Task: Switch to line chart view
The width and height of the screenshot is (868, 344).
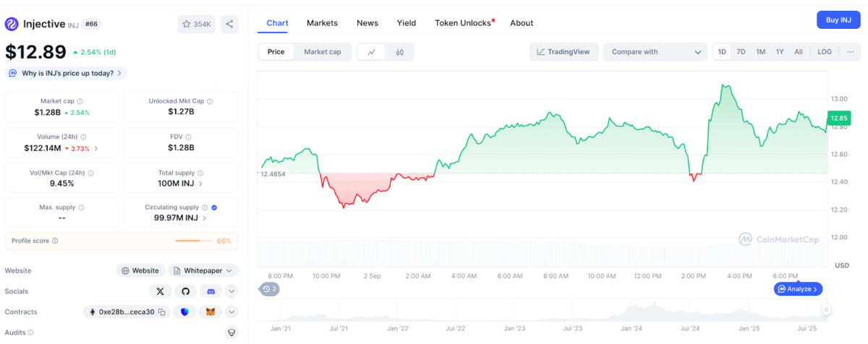Action: point(372,52)
